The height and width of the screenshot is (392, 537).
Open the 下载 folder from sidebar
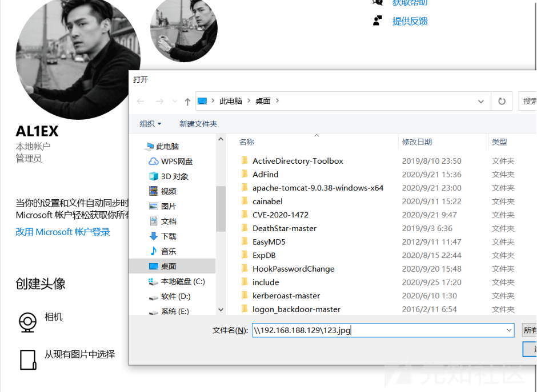(x=166, y=236)
